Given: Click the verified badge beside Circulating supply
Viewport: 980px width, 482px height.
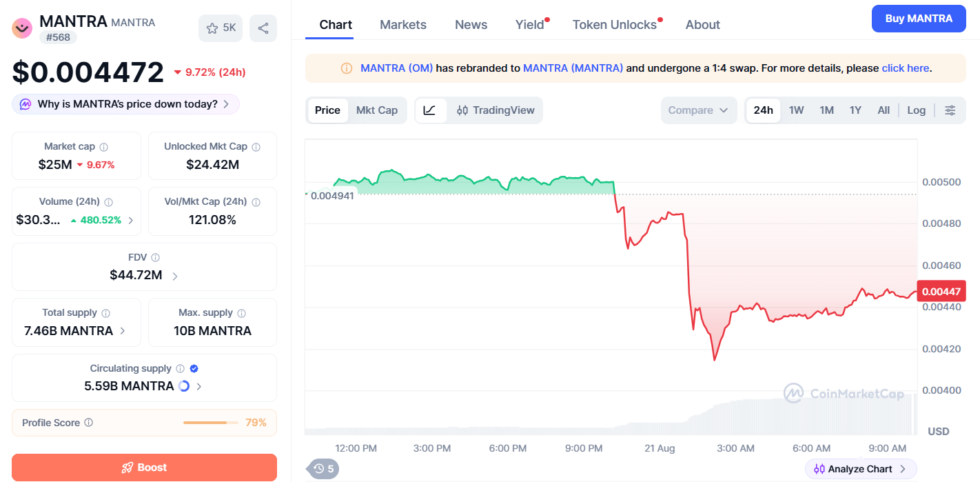Looking at the screenshot, I should pos(194,369).
